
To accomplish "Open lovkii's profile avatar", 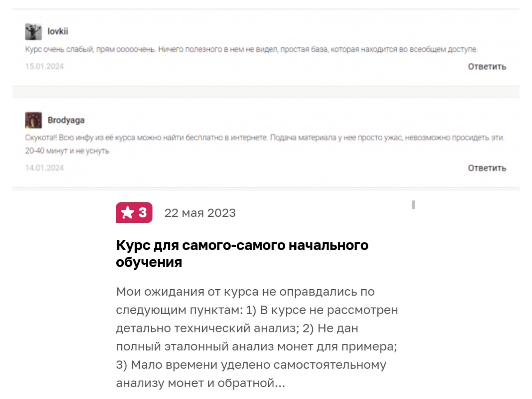I will (x=33, y=32).
